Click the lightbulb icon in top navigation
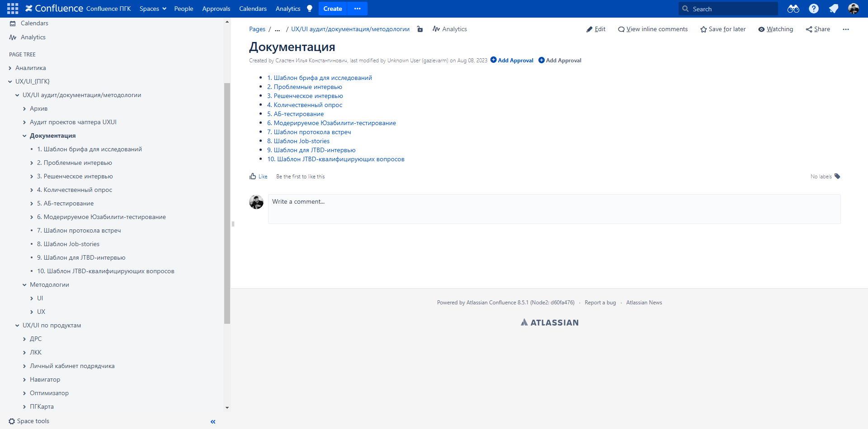 [310, 9]
